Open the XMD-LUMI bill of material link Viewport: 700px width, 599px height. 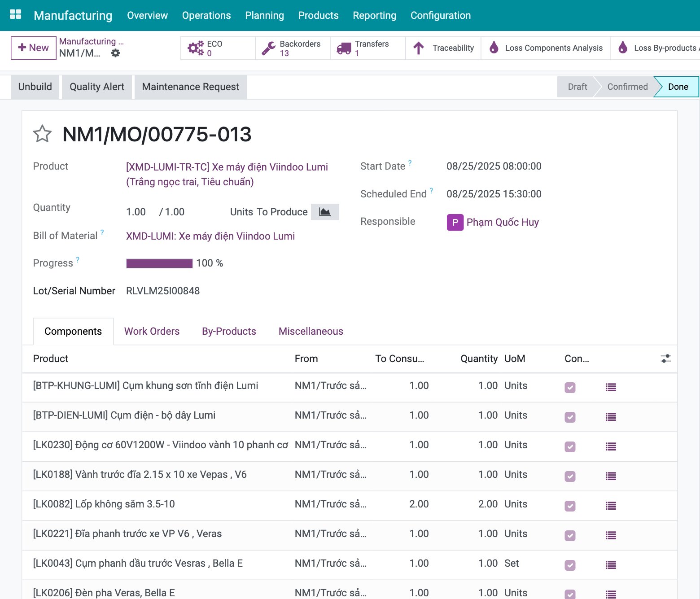(210, 236)
